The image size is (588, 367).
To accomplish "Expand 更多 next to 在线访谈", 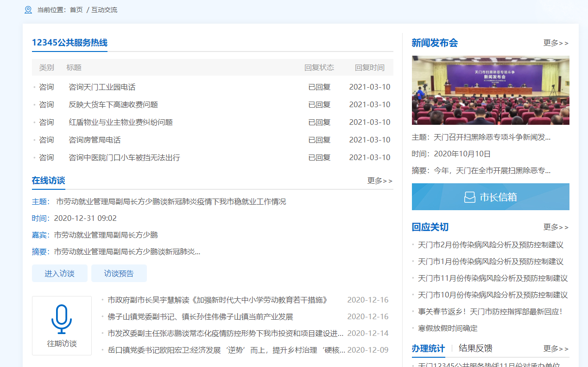I will click(x=379, y=180).
